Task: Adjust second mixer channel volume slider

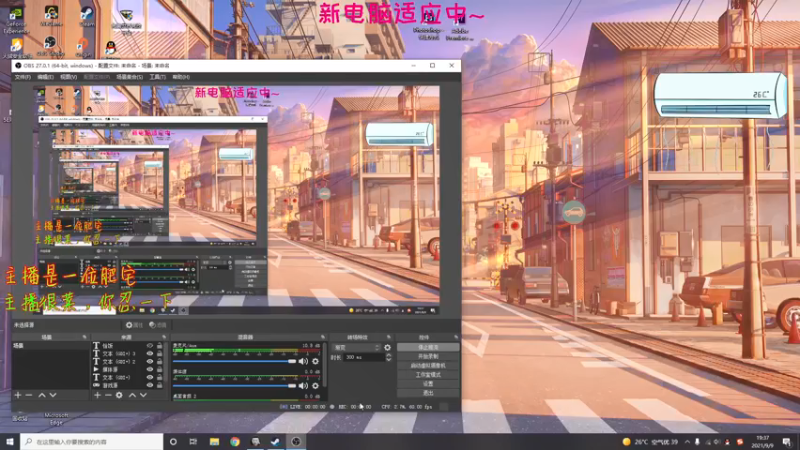Action: click(x=235, y=386)
